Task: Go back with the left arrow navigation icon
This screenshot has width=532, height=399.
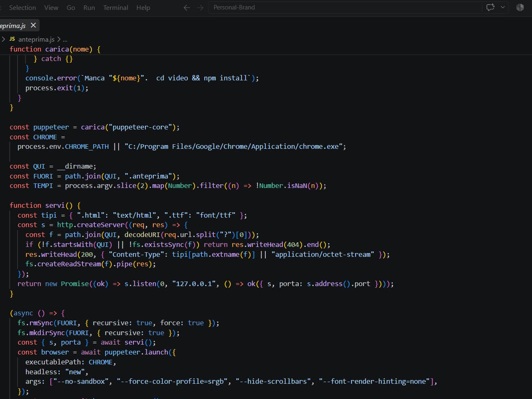Action: pyautogui.click(x=187, y=7)
